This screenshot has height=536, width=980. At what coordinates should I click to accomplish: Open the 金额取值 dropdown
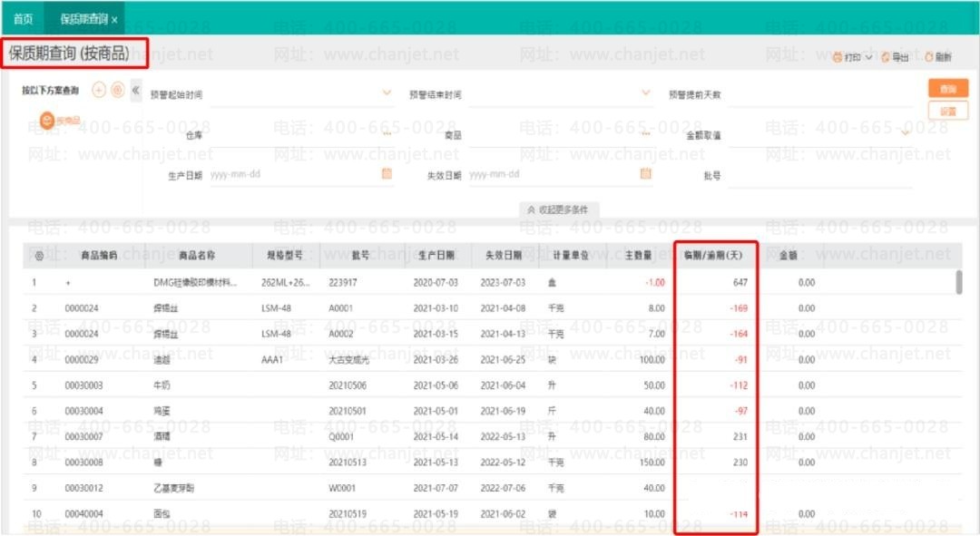click(x=905, y=133)
